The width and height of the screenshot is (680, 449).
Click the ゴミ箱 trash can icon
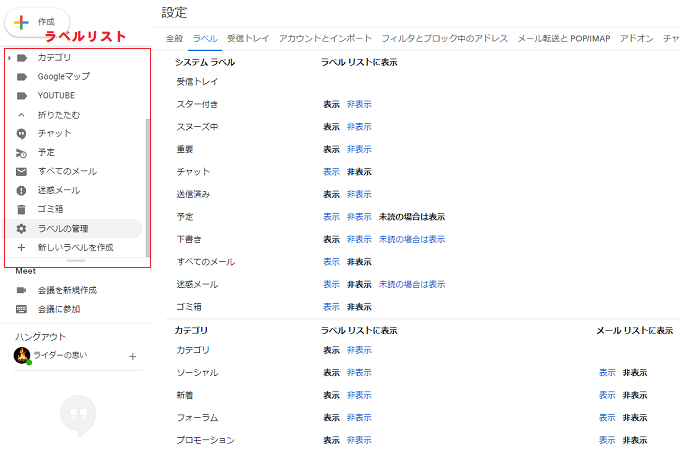click(x=21, y=210)
